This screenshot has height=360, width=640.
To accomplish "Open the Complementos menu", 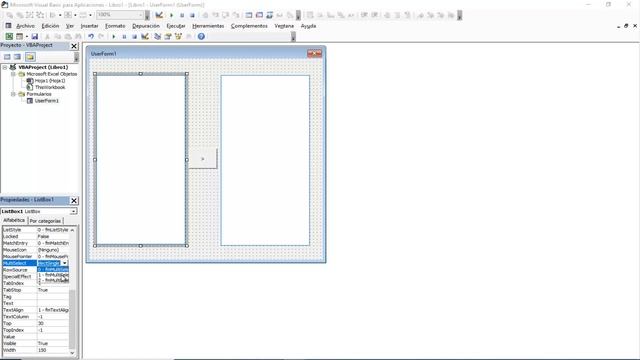I will [249, 26].
